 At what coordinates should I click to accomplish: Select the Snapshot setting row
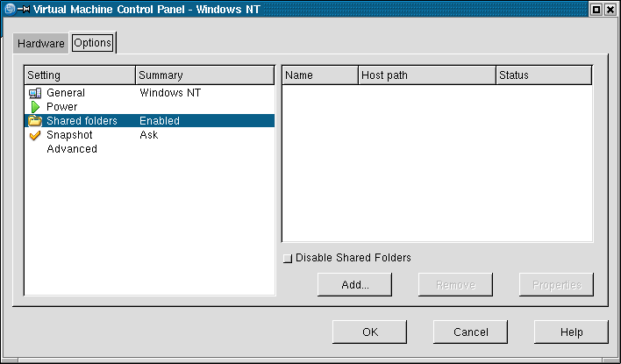[149, 135]
